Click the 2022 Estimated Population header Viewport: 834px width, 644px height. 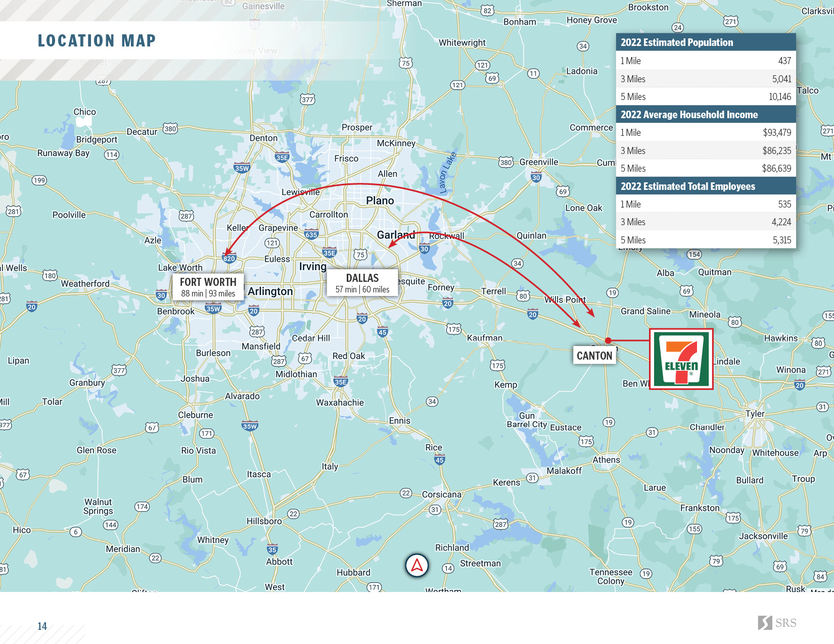(x=706, y=42)
